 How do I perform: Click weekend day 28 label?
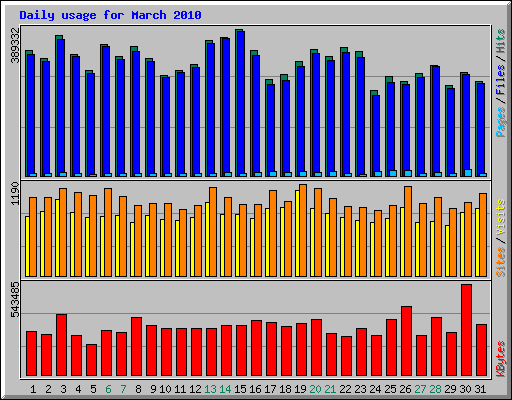(435, 389)
